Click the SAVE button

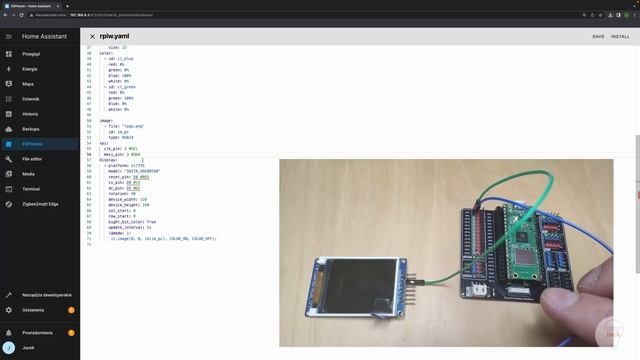click(598, 37)
